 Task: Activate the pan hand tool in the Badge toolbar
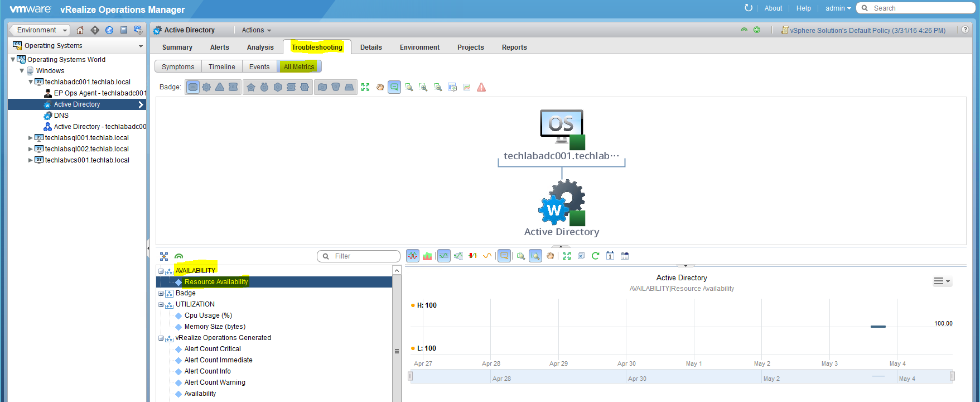pyautogui.click(x=380, y=87)
